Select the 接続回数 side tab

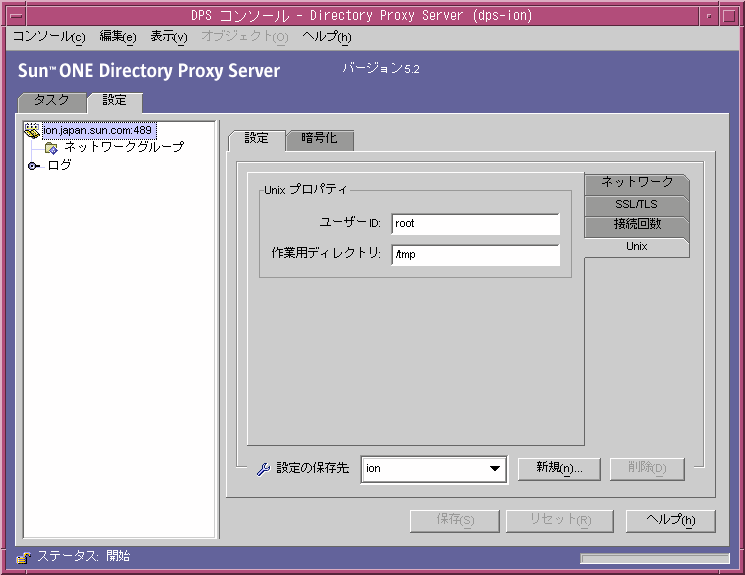tap(637, 225)
